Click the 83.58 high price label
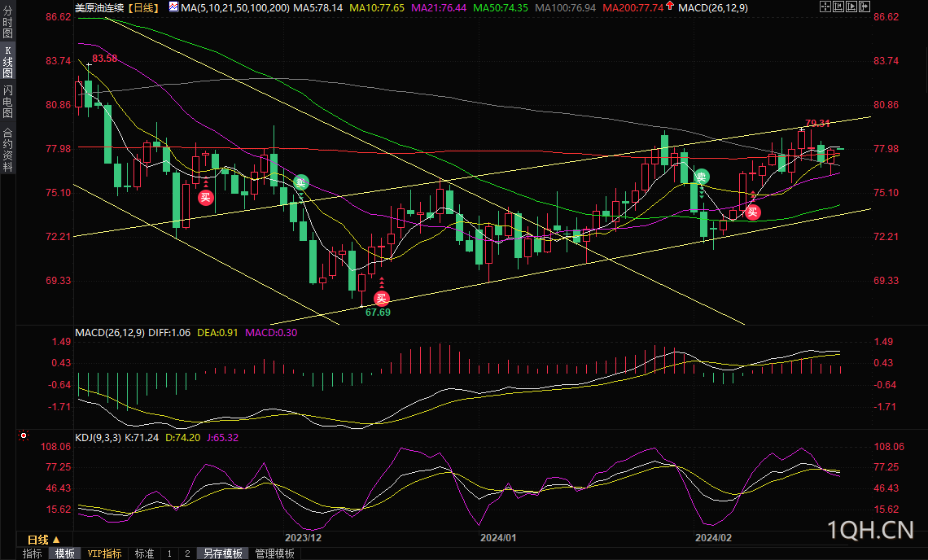 point(105,59)
